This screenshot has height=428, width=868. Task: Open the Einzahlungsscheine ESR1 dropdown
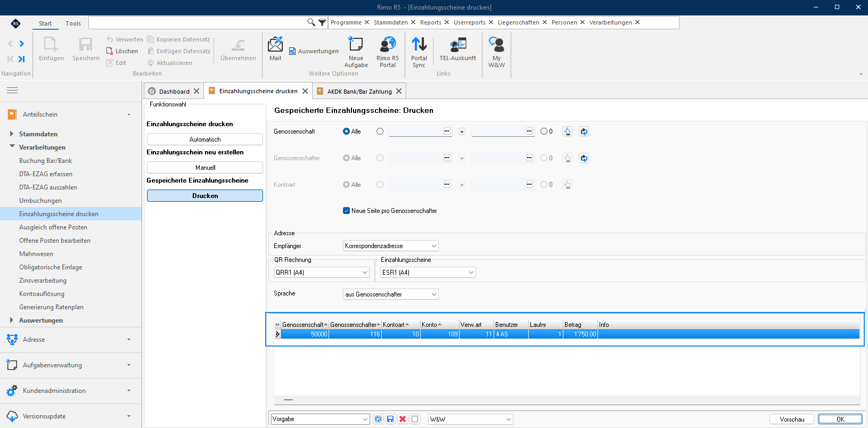click(428, 273)
